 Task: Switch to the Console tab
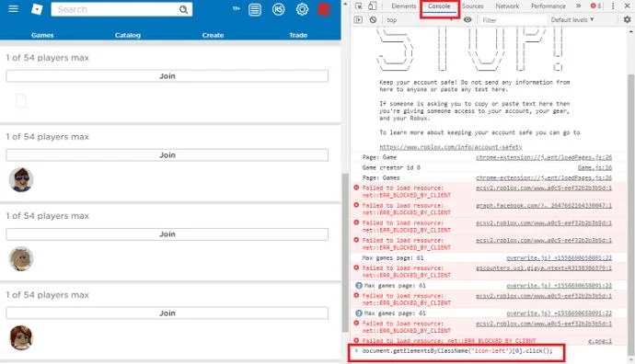[439, 6]
